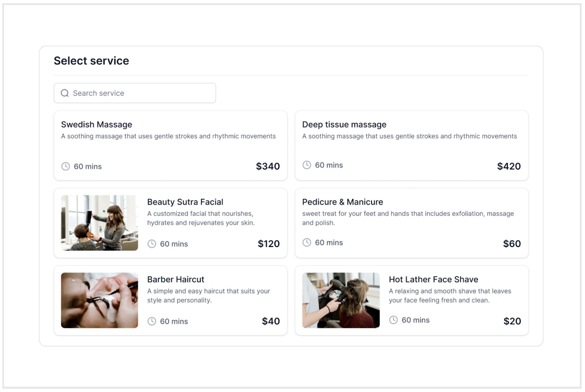Screen dimensions: 585x392
Task: Click the clock icon on Pedicure & Manicure
Action: [306, 242]
